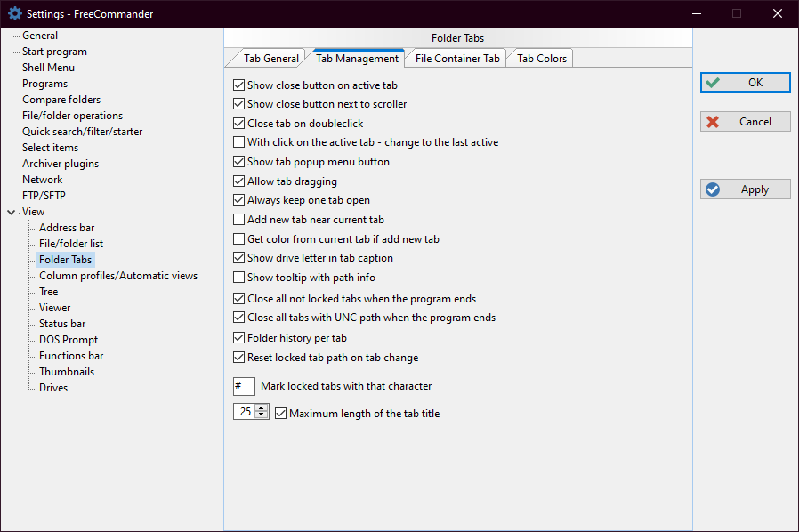Viewport: 799px width, 532px height.
Task: Decrease the tab title length spinner
Action: [262, 416]
